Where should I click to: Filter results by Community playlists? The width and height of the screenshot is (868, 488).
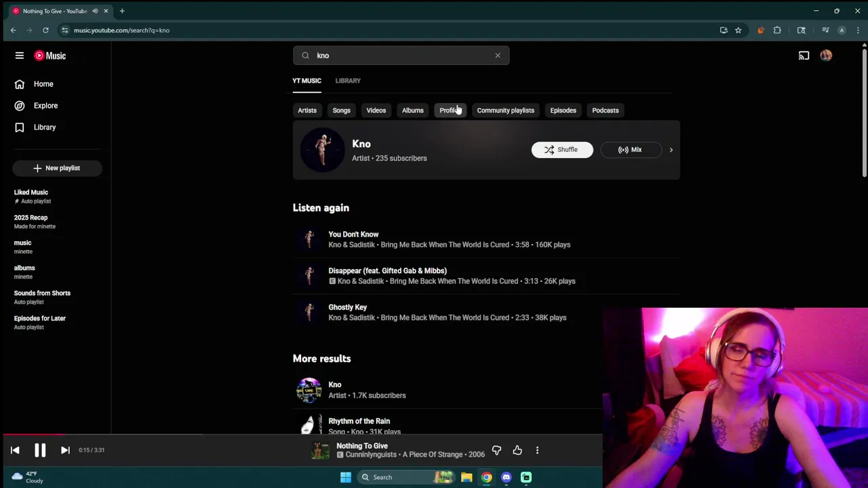point(505,110)
